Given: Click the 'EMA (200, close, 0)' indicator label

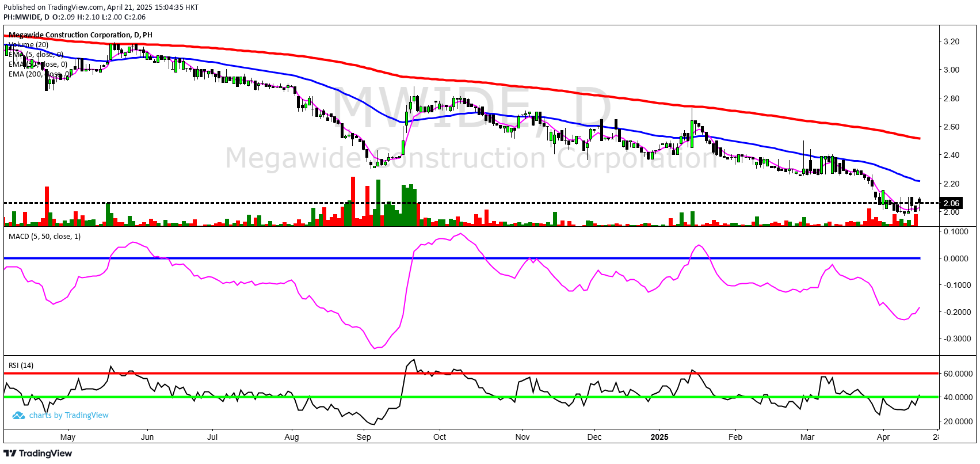Looking at the screenshot, I should 40,74.
